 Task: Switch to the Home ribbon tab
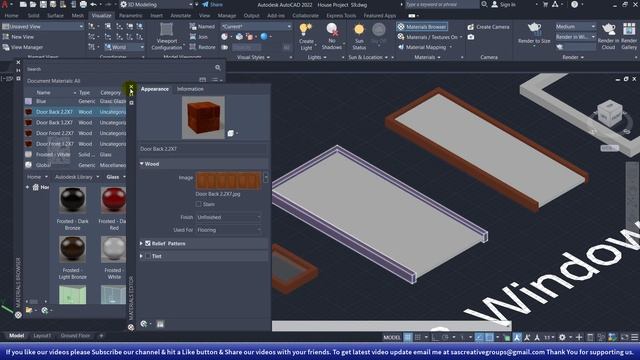[11, 16]
